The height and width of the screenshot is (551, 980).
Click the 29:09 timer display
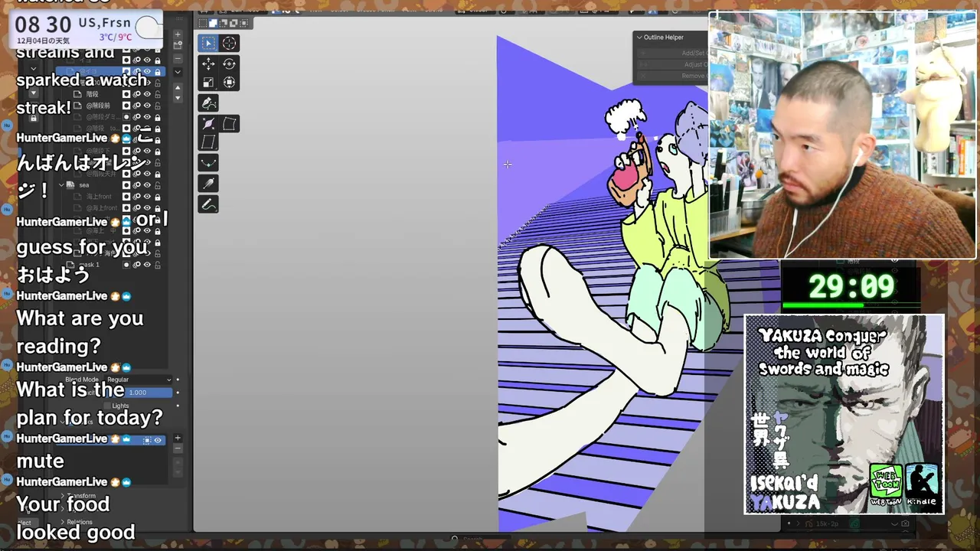point(851,287)
